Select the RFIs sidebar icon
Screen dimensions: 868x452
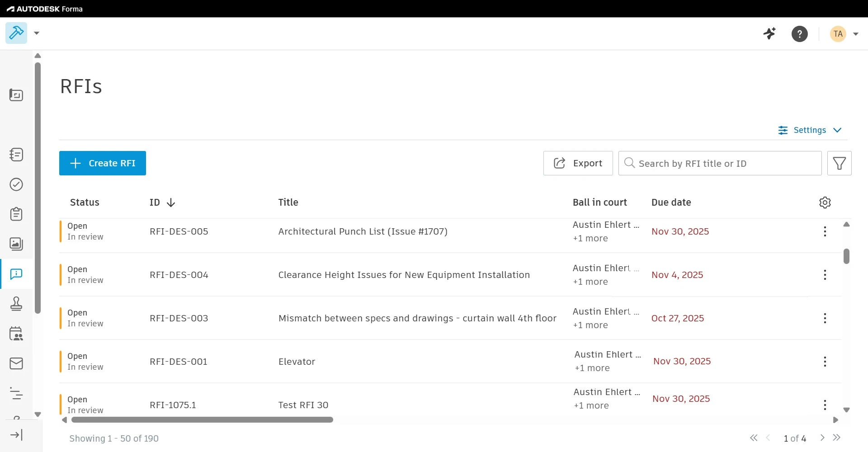(16, 274)
